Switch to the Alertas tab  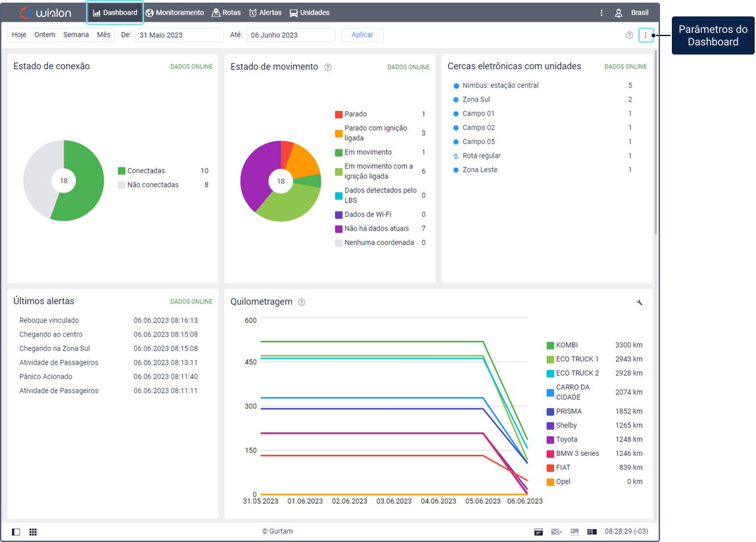265,12
